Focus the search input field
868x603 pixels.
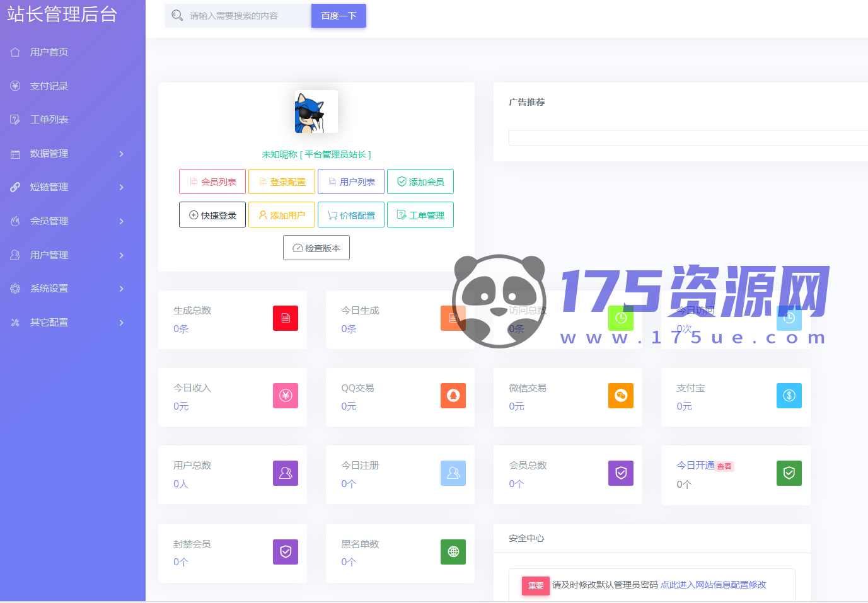pos(238,16)
